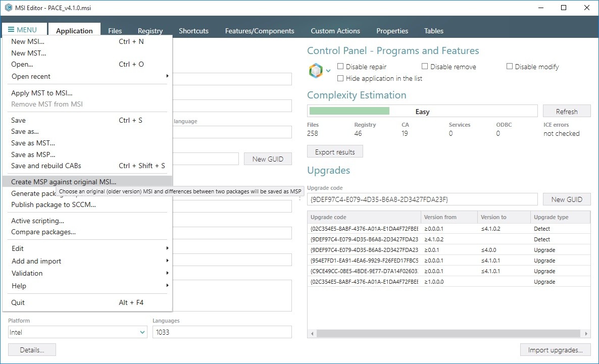The height and width of the screenshot is (364, 599).
Task: Click the application icon in Programs and Features
Action: [316, 71]
